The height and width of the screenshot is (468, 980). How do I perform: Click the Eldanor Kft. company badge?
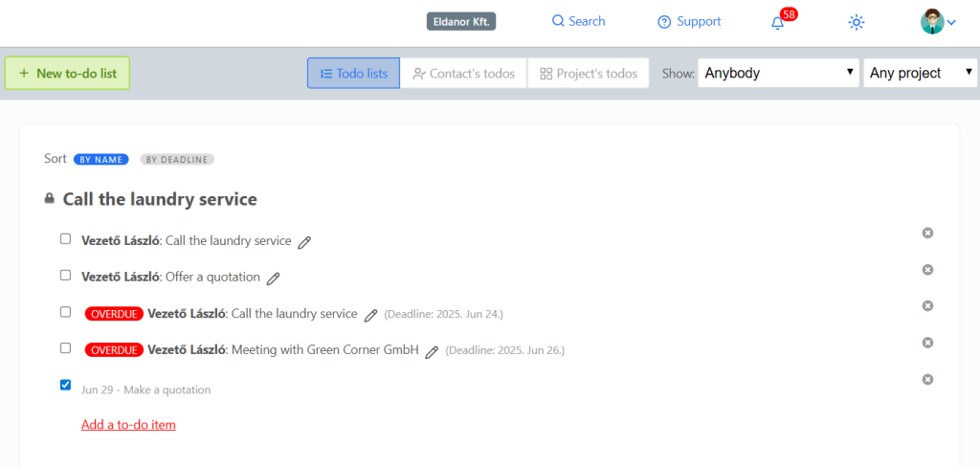(x=461, y=22)
